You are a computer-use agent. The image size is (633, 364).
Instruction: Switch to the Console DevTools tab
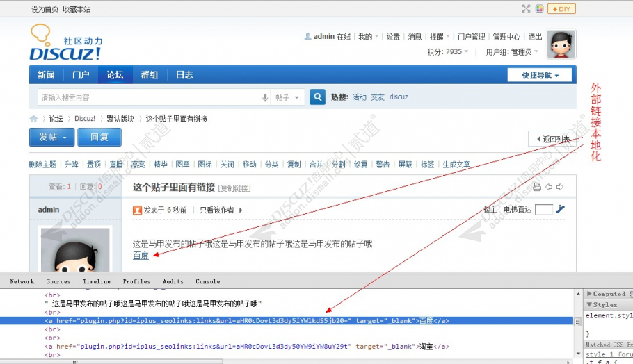(207, 281)
